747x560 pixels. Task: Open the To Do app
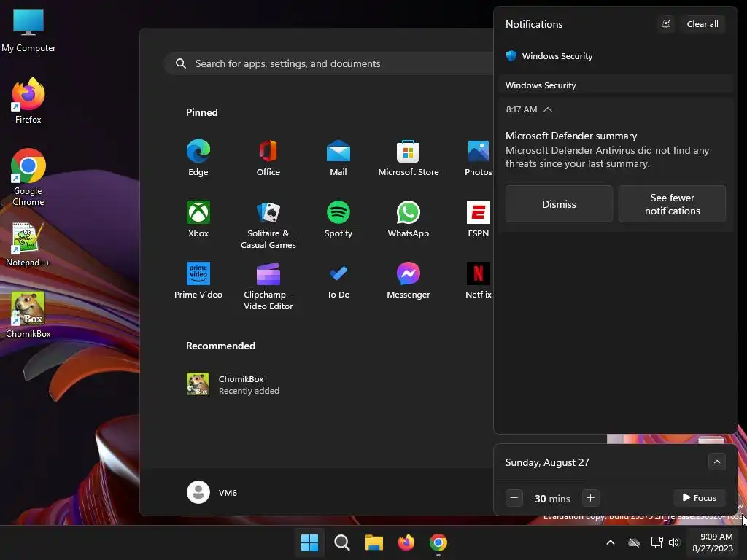[338, 281]
